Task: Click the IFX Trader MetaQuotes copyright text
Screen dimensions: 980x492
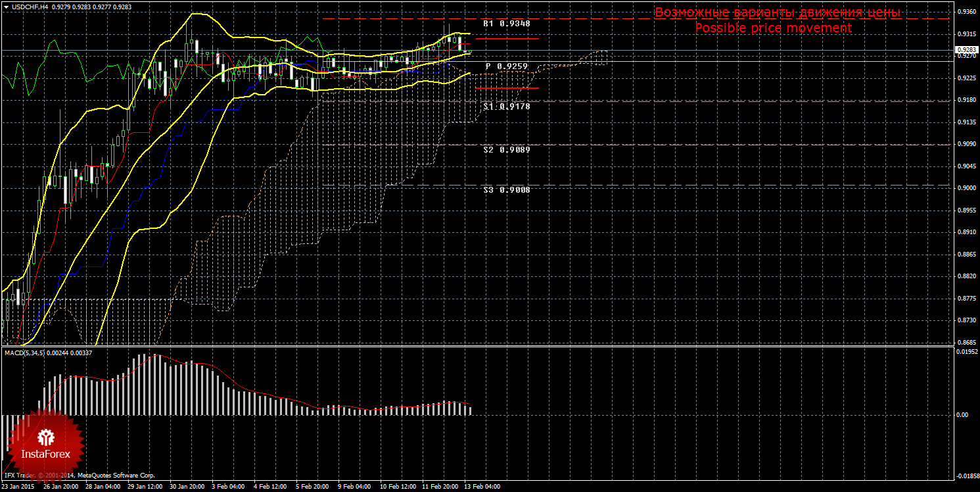Action: pos(79,475)
